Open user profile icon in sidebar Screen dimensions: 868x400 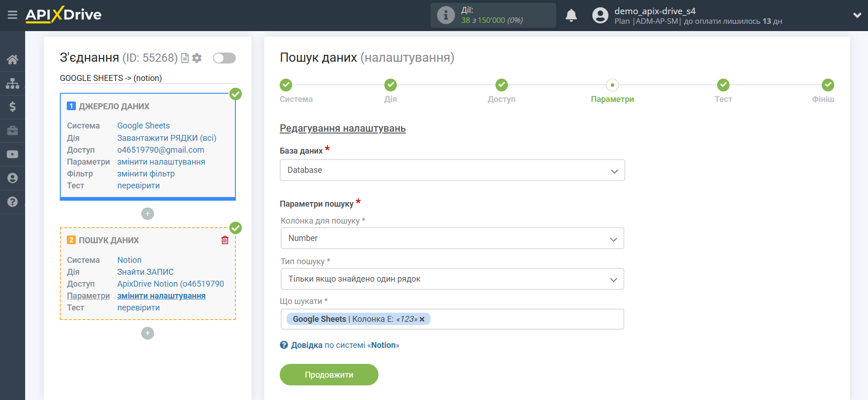[x=12, y=178]
